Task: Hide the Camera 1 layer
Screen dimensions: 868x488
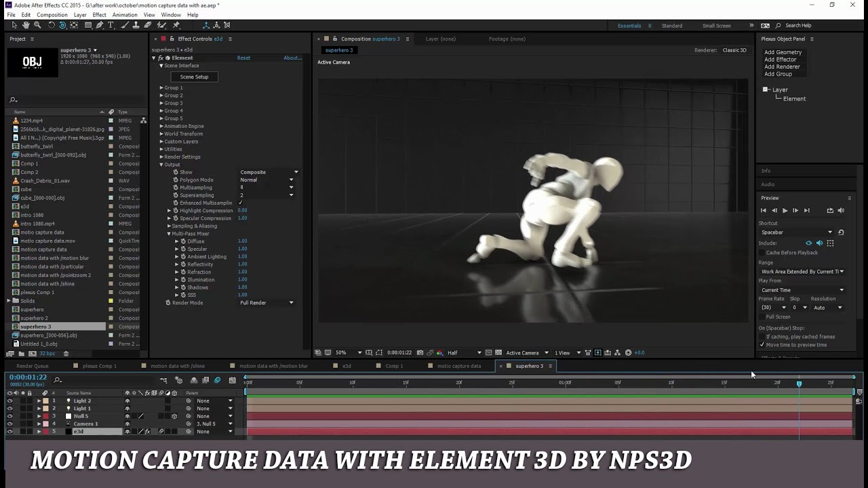Action: (x=9, y=424)
